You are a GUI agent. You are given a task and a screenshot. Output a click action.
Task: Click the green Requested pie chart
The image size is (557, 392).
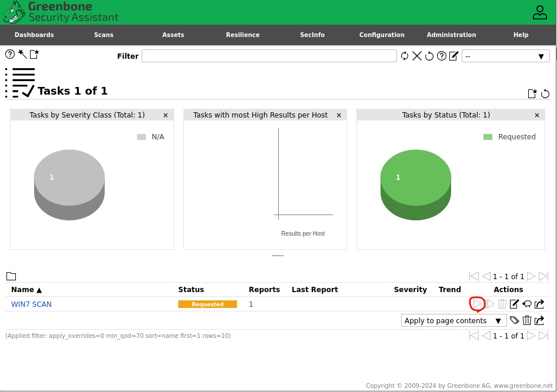tap(416, 185)
